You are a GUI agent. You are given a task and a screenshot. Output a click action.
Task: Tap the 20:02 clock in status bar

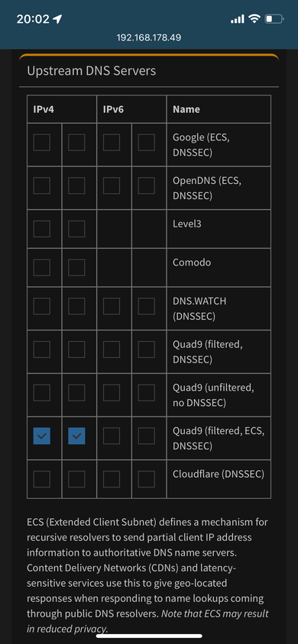(x=33, y=19)
